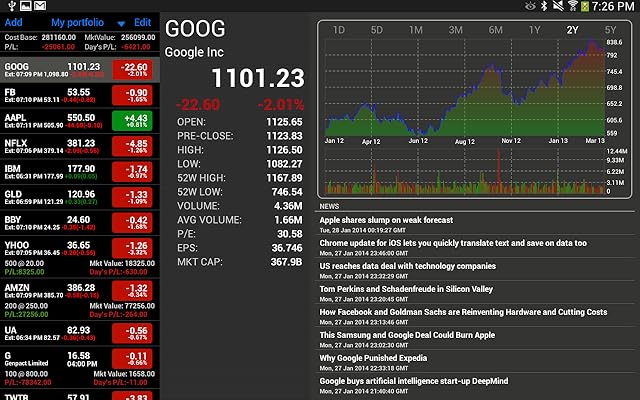This screenshot has width=640, height=400.
Task: Show the 6M chart range
Action: pyautogui.click(x=495, y=30)
